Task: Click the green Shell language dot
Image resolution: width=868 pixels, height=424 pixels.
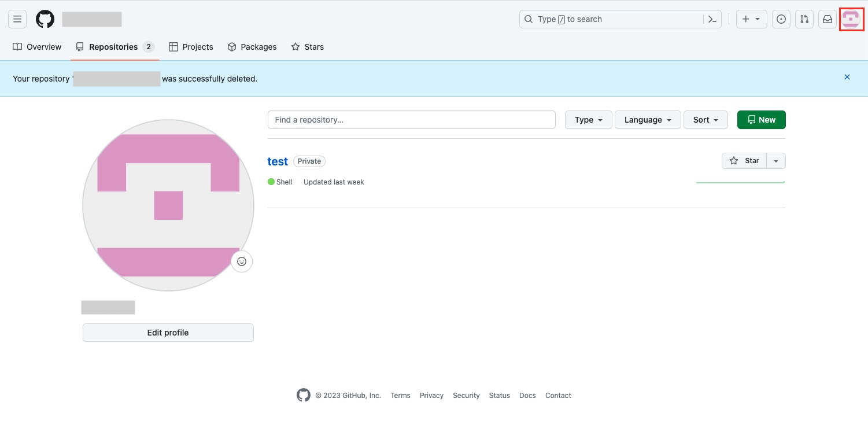Action: point(271,182)
